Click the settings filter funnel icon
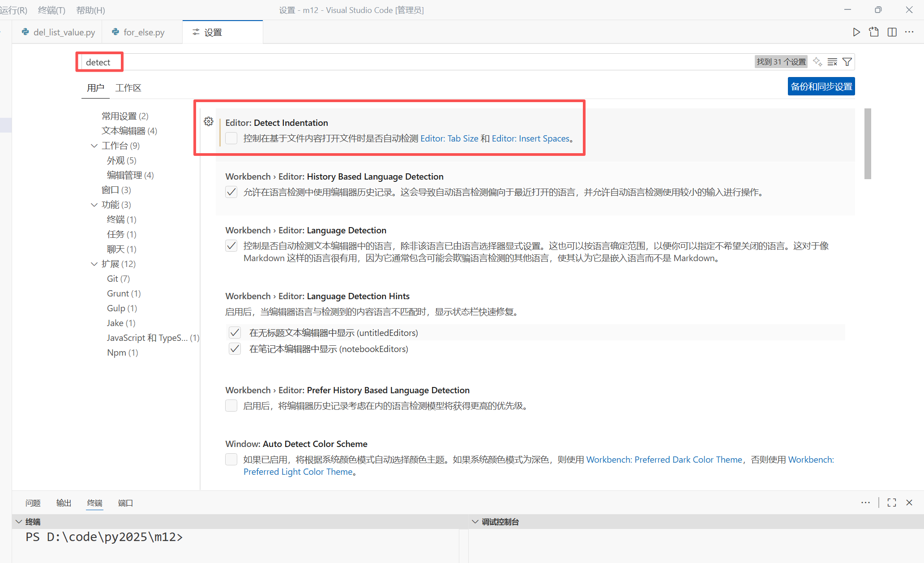This screenshot has height=563, width=924. (x=847, y=62)
